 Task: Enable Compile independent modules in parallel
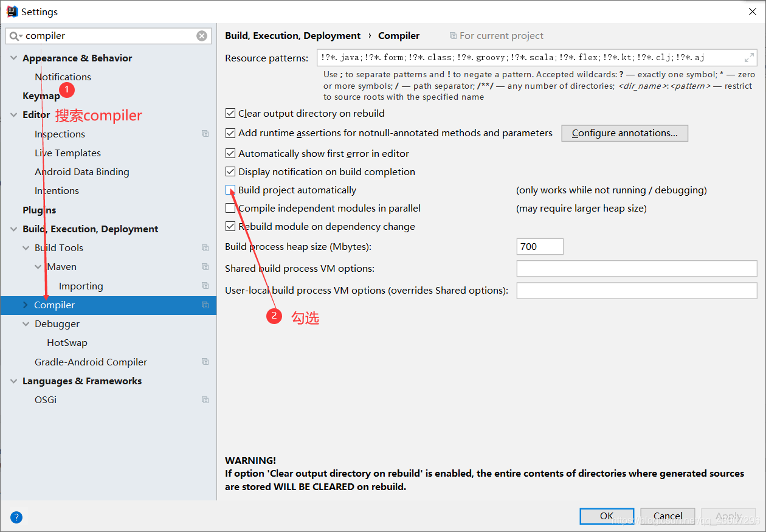coord(230,208)
